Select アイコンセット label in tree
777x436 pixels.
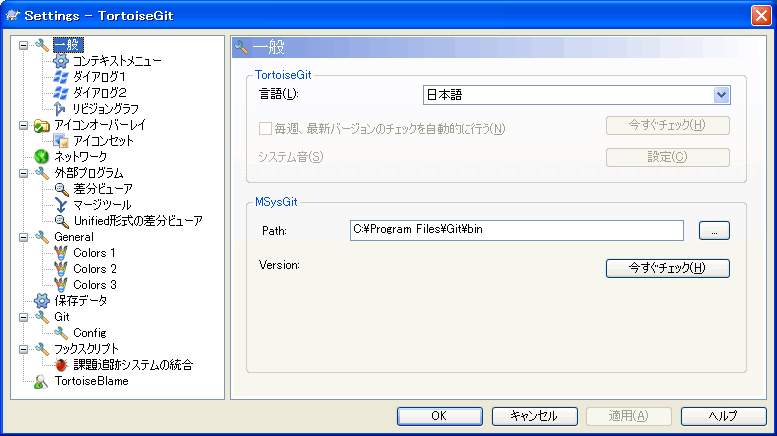pyautogui.click(x=103, y=141)
